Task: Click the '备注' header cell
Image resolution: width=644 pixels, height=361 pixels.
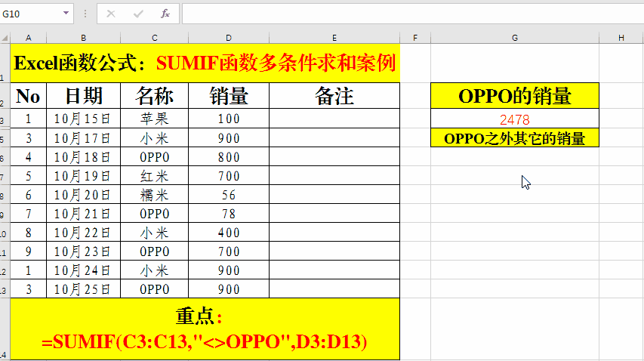Action: coord(334,96)
